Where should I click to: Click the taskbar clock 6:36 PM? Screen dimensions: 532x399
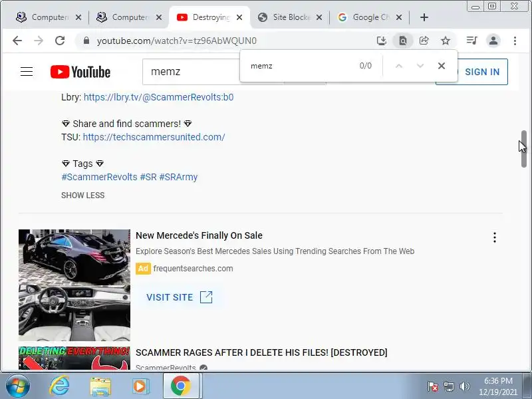498,381
